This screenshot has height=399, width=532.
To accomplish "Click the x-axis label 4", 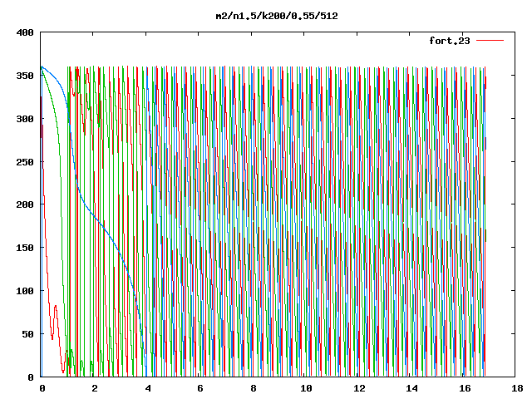I will click(x=148, y=388).
